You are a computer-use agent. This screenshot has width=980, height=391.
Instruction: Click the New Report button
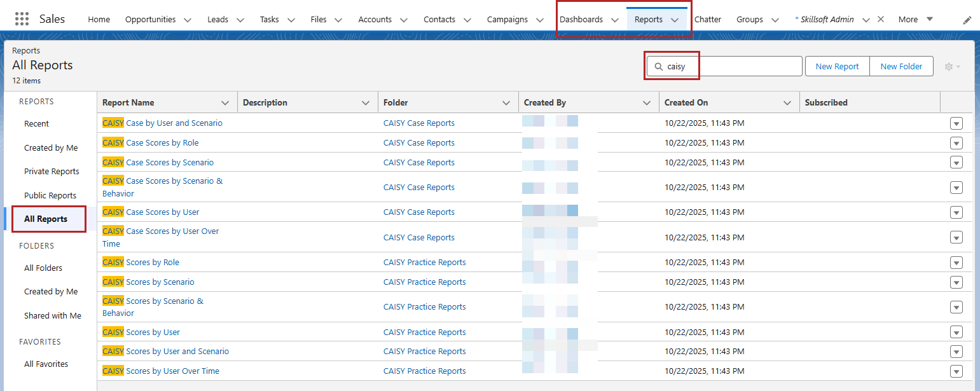(x=837, y=67)
